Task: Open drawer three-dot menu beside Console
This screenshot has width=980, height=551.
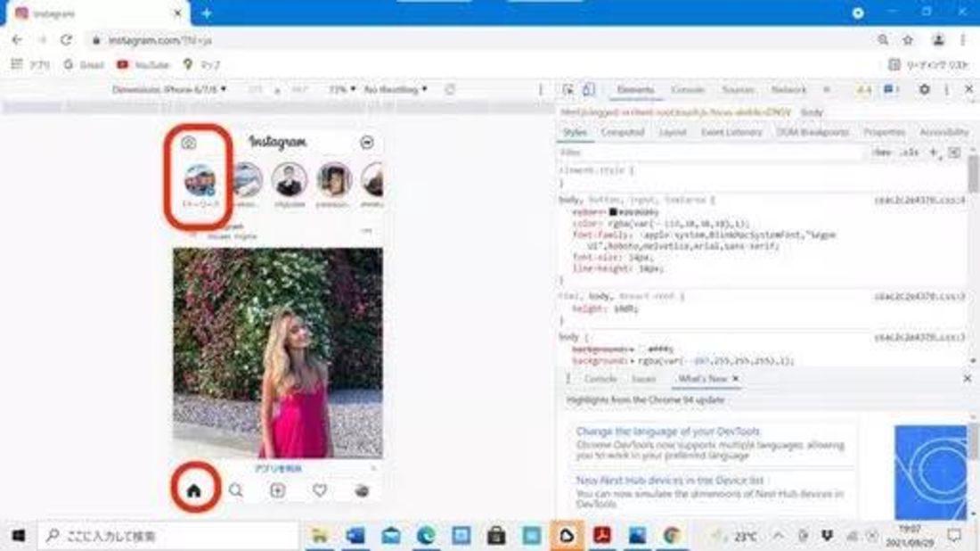Action: [x=568, y=379]
